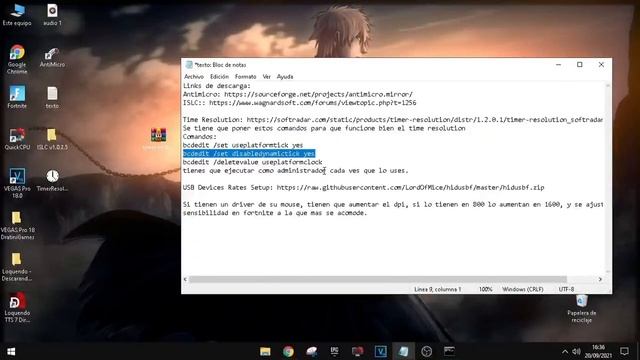The height and width of the screenshot is (360, 640).
Task: Open the notification center icon
Action: coord(624,351)
